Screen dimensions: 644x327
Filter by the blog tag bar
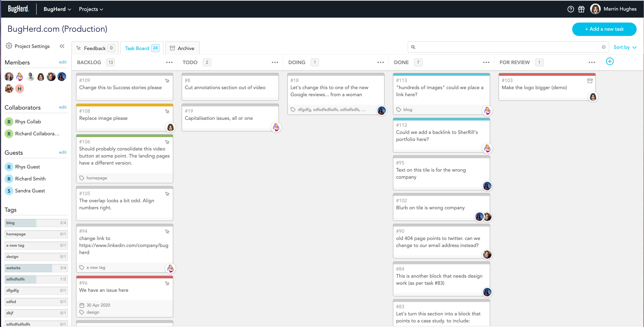36,223
